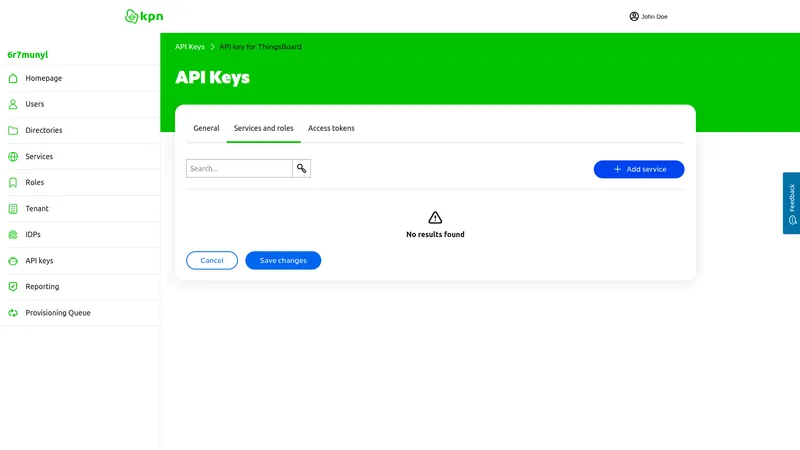
Task: Open the John Doe user profile icon
Action: 634,16
